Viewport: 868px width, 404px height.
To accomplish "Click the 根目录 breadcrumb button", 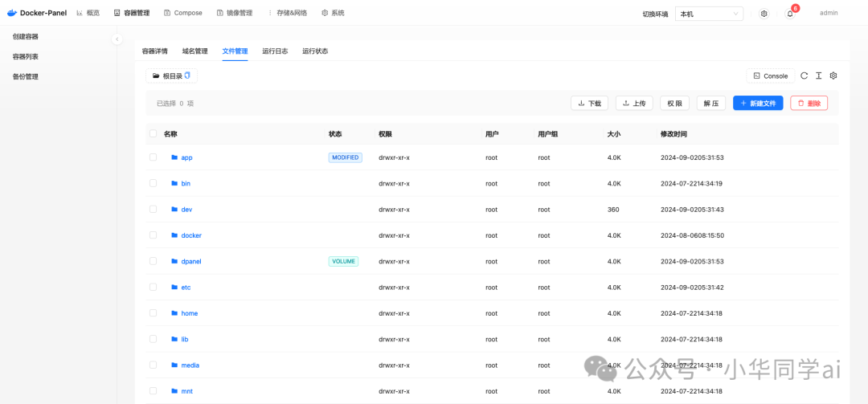I will (172, 75).
